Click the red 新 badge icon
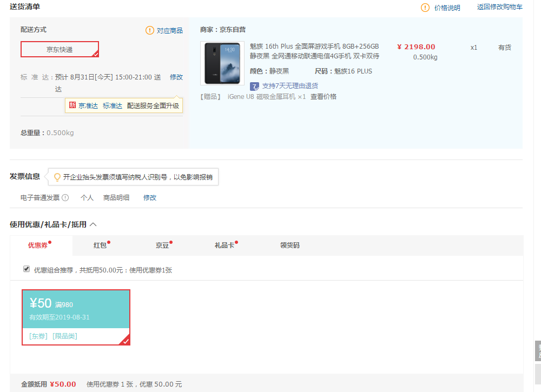 pyautogui.click(x=72, y=105)
